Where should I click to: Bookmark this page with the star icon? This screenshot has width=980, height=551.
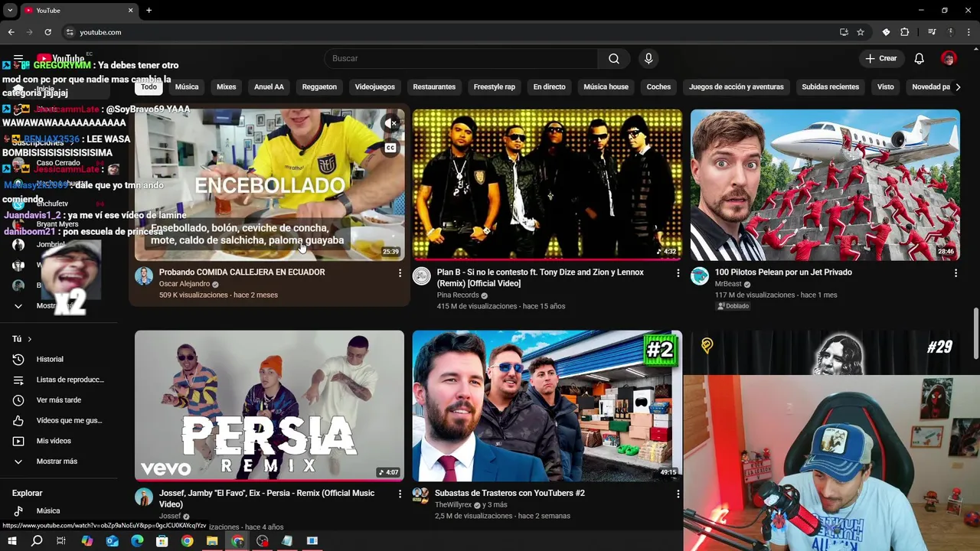tap(861, 32)
